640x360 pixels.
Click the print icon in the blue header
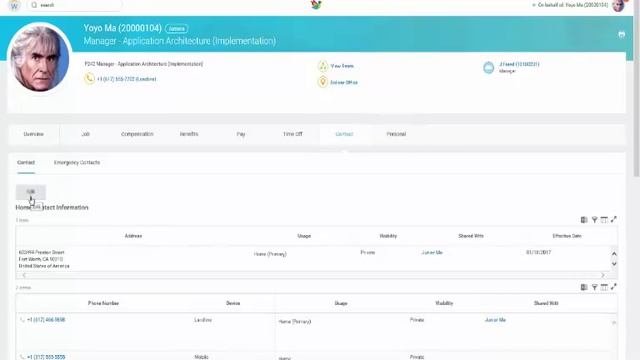coord(621,35)
